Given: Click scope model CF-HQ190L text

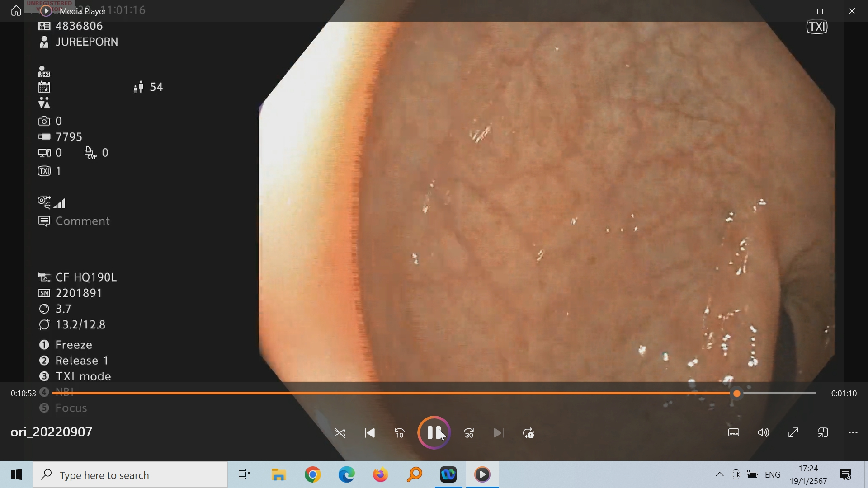Looking at the screenshot, I should pyautogui.click(x=86, y=277).
